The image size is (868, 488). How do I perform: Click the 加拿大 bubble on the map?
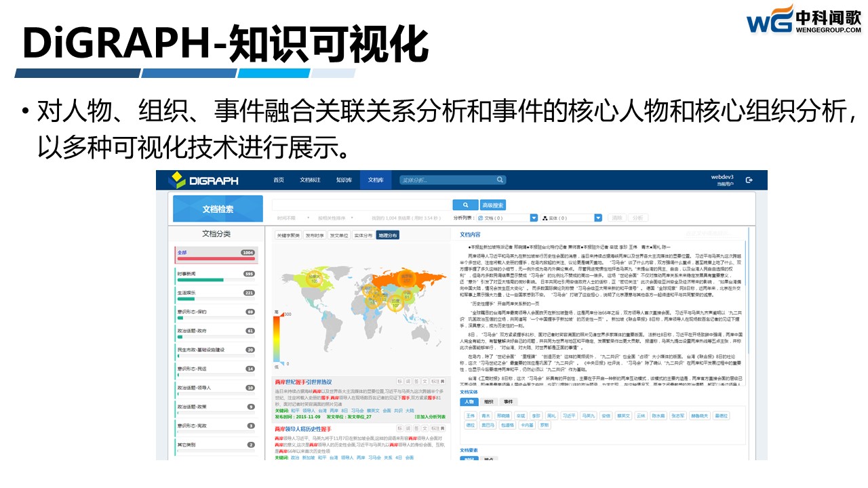point(314,278)
